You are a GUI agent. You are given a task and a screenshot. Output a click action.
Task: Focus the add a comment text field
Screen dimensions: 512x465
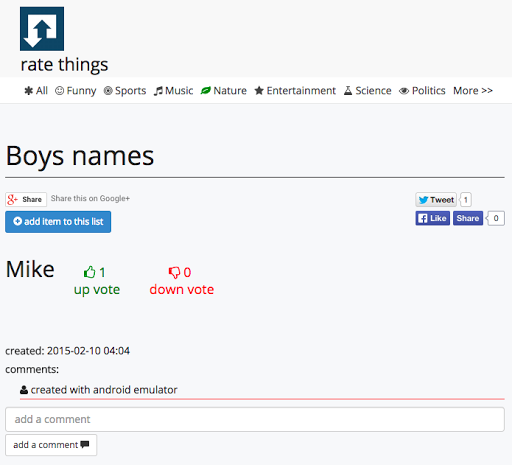pyautogui.click(x=255, y=419)
